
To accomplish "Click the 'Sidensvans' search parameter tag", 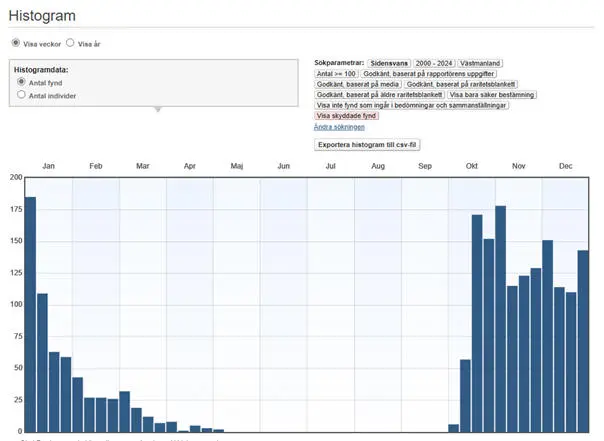I will click(x=390, y=62).
